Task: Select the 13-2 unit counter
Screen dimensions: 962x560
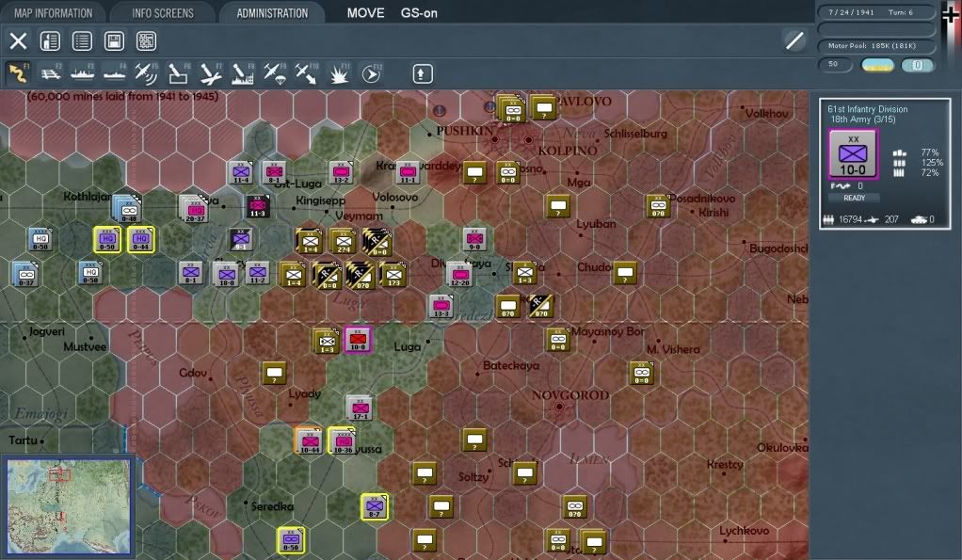Action: 341,172
